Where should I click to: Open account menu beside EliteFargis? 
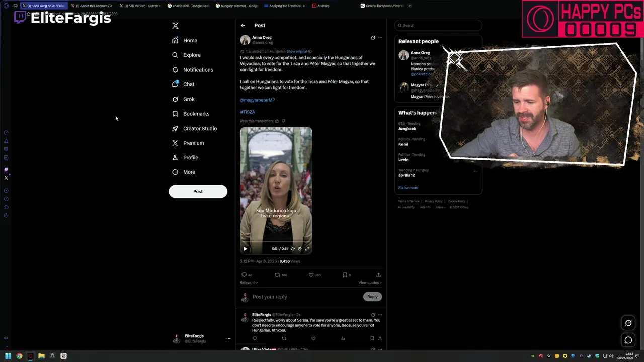[x=228, y=339]
